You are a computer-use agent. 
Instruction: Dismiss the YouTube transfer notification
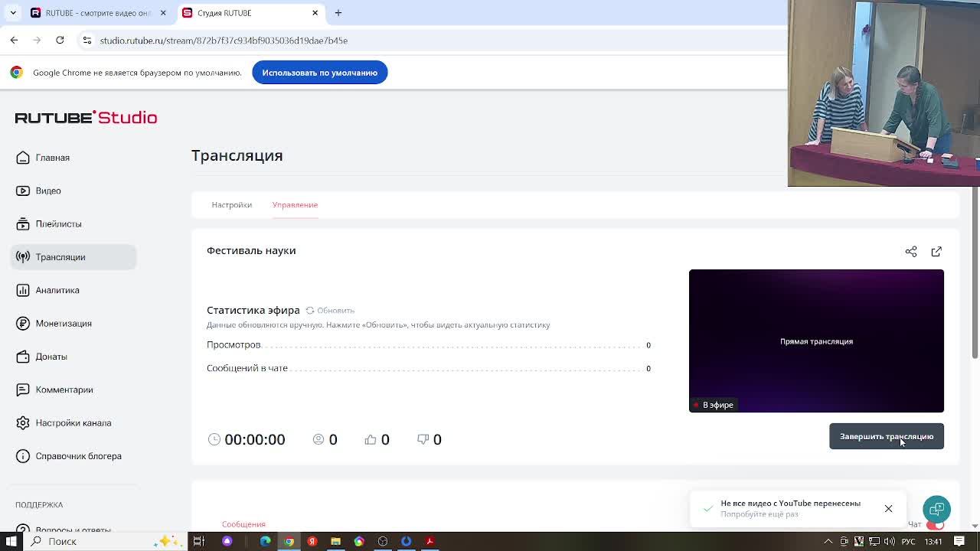[888, 509]
